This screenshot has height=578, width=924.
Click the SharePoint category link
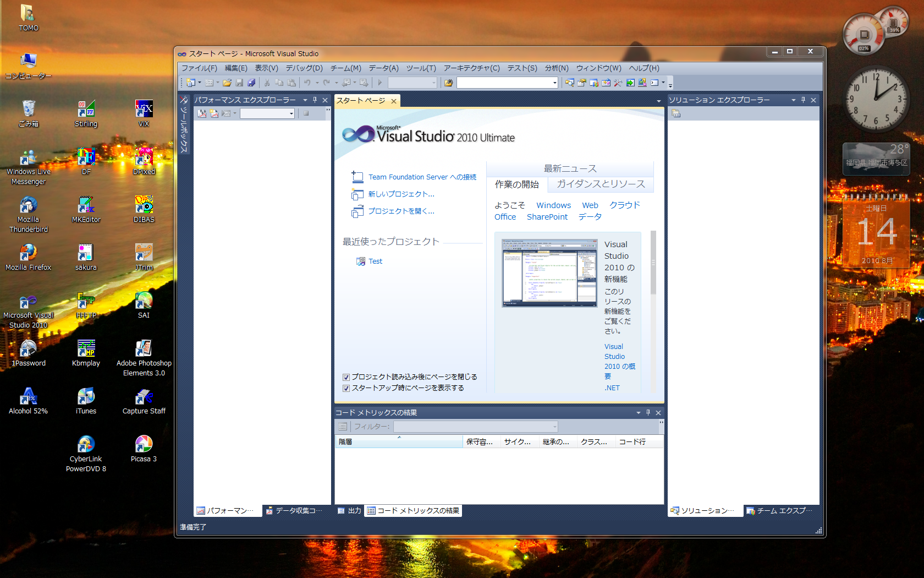pos(547,217)
